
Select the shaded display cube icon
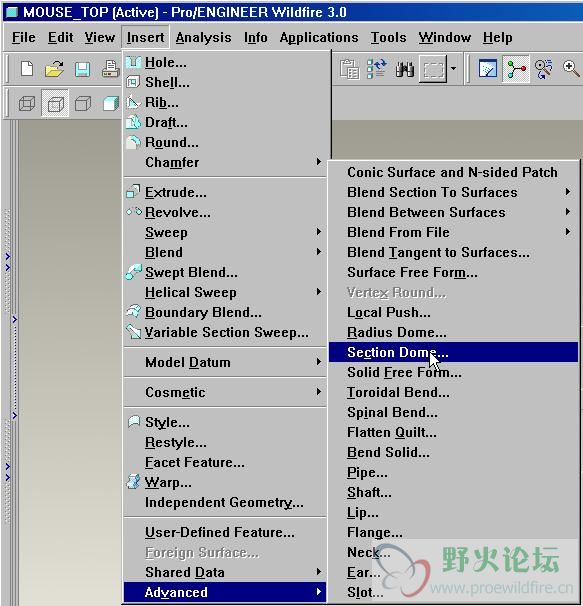(x=111, y=104)
